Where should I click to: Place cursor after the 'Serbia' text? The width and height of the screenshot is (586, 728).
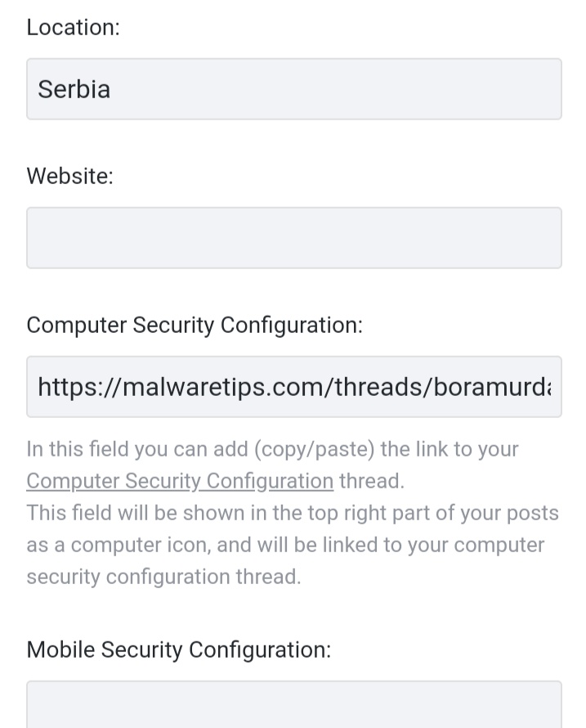point(112,89)
